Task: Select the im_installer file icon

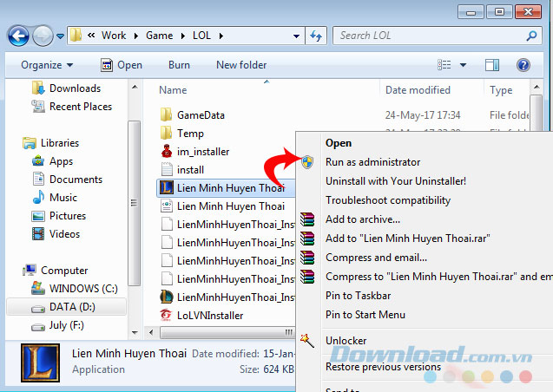Action: [x=167, y=152]
